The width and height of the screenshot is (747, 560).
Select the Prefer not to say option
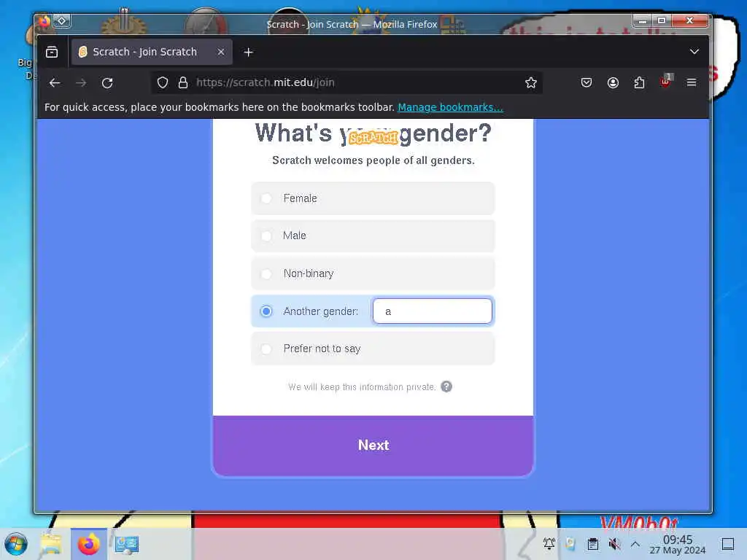point(373,349)
